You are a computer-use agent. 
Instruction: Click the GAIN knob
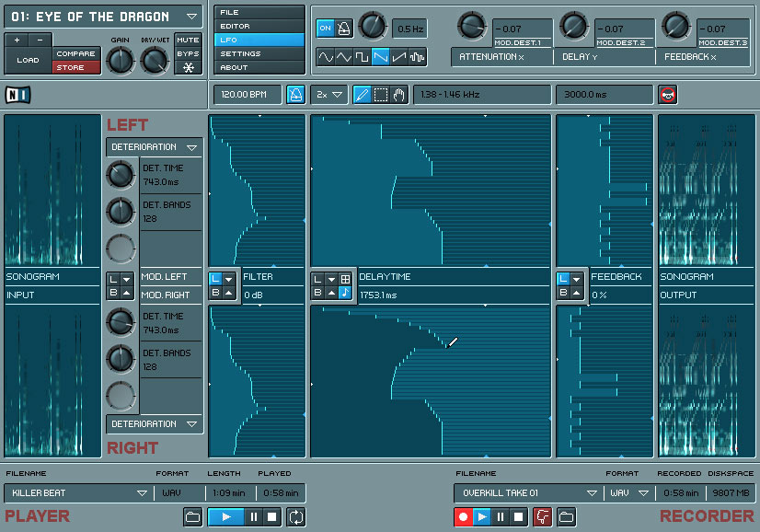(121, 61)
